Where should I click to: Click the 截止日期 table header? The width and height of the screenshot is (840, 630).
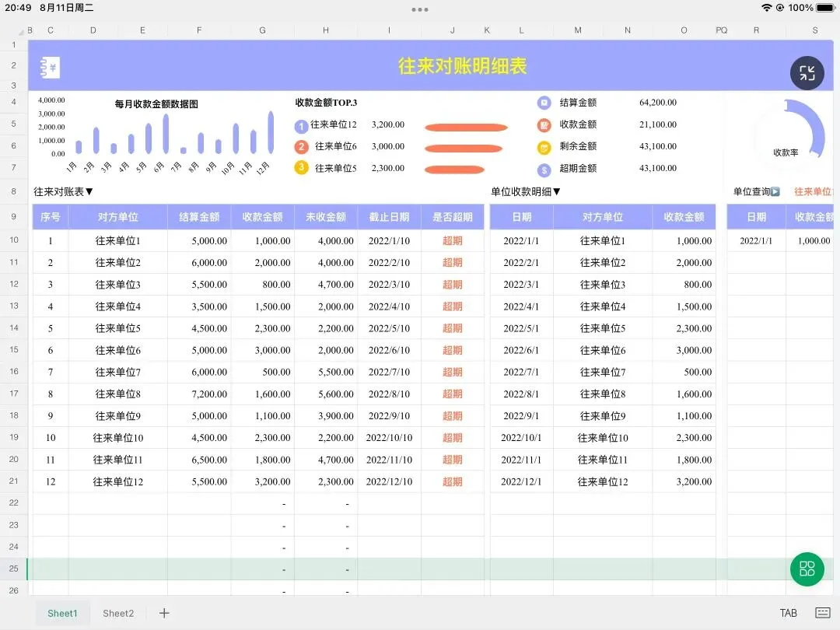[389, 217]
